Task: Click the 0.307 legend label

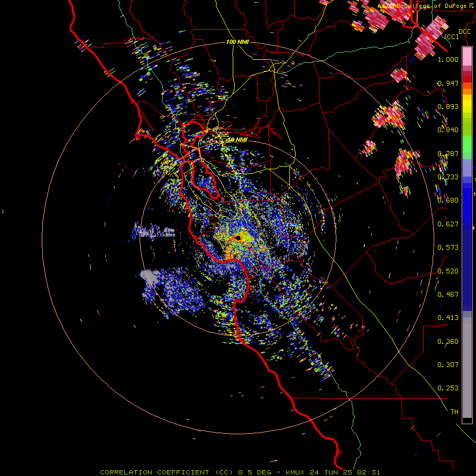Action: coord(448,365)
